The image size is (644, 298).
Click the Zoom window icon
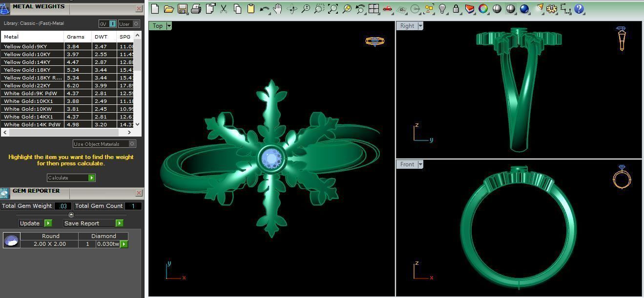pos(319,9)
